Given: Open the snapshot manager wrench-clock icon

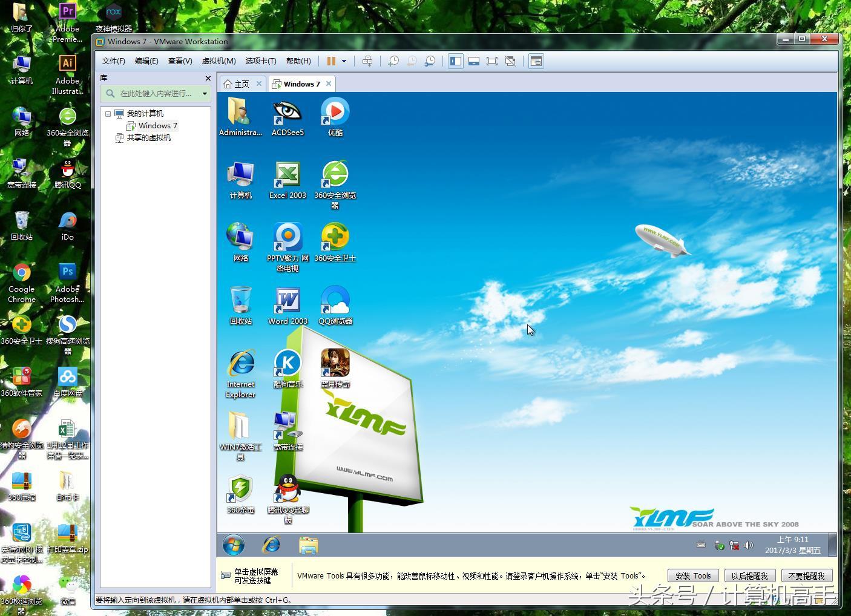Looking at the screenshot, I should (430, 61).
